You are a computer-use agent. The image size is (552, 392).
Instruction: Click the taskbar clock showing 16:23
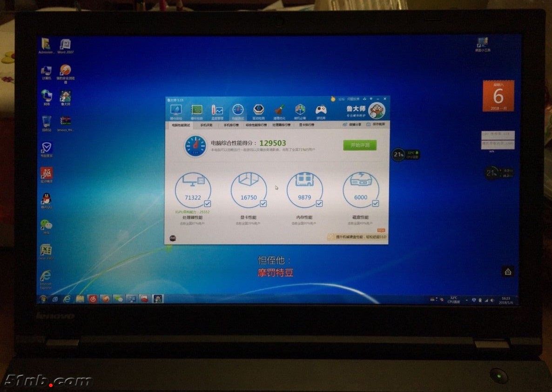(x=505, y=300)
